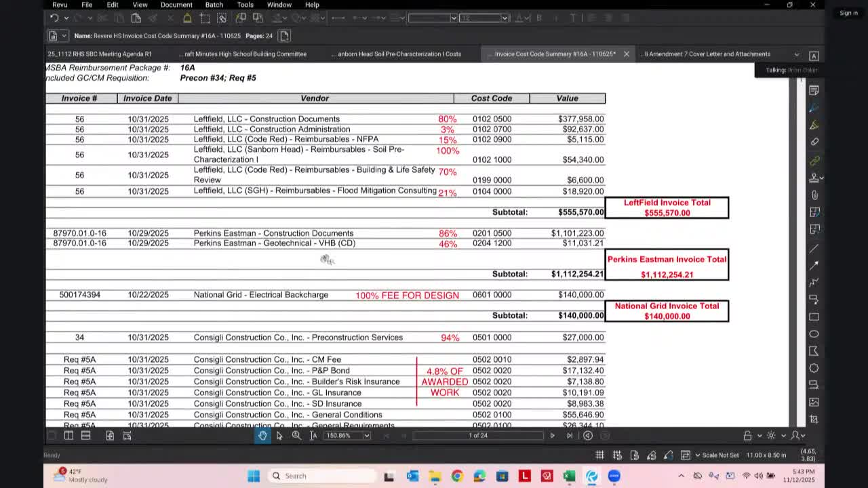Viewport: 868px width, 488px height.
Task: Toggle snap to grid
Action: click(617, 455)
